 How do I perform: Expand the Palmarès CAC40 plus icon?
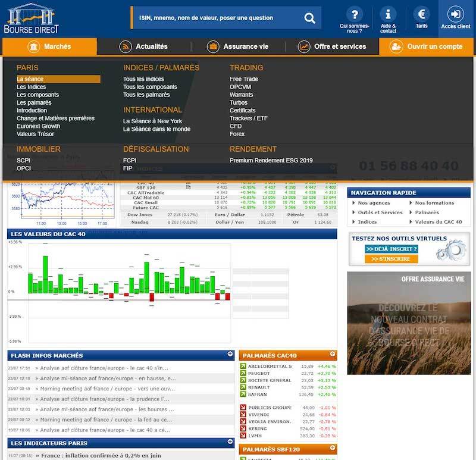pos(333,354)
